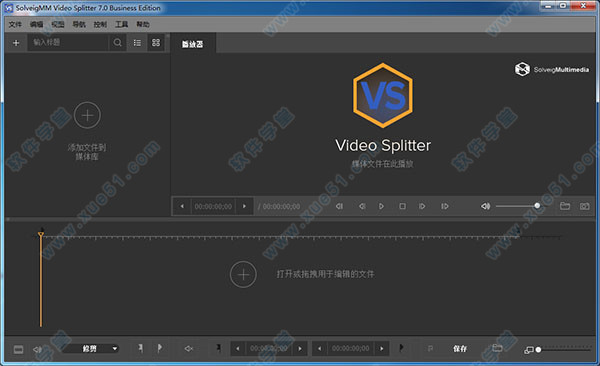The height and width of the screenshot is (366, 600).
Task: Switch media library to list view
Action: tap(137, 42)
